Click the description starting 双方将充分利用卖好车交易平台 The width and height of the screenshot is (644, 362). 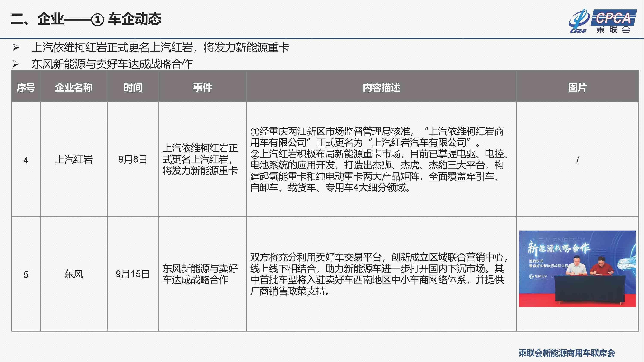[x=379, y=274]
